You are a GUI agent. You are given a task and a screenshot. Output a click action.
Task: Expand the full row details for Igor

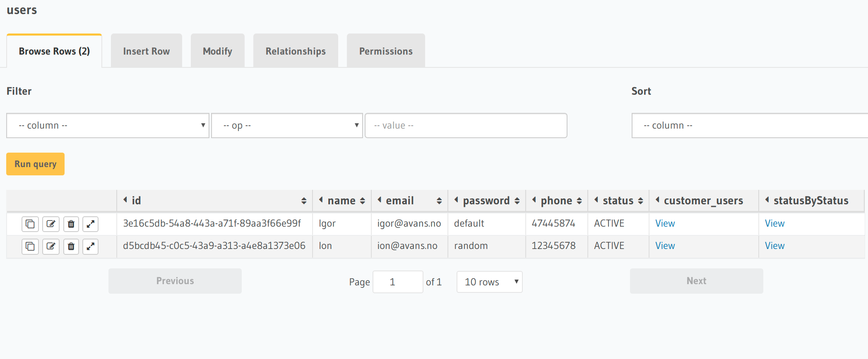point(91,224)
